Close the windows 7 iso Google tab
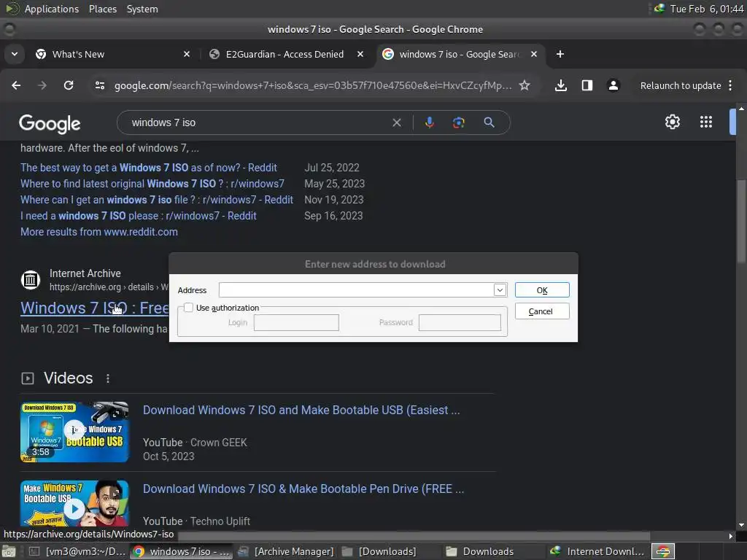 click(534, 54)
